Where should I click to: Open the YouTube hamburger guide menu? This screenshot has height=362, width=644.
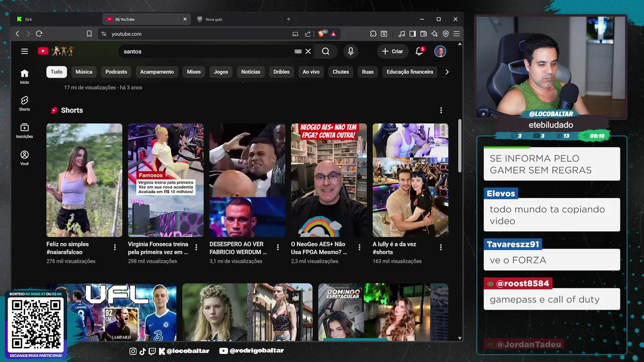(24, 51)
